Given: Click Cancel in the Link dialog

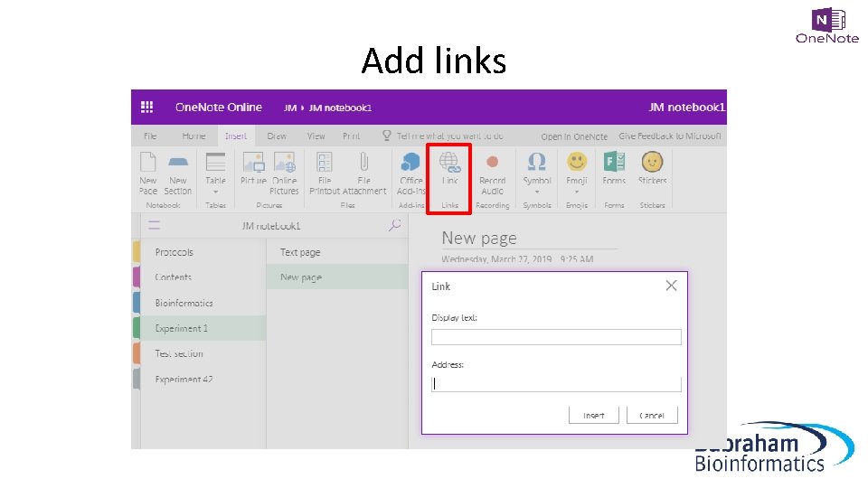Looking at the screenshot, I should pos(652,415).
